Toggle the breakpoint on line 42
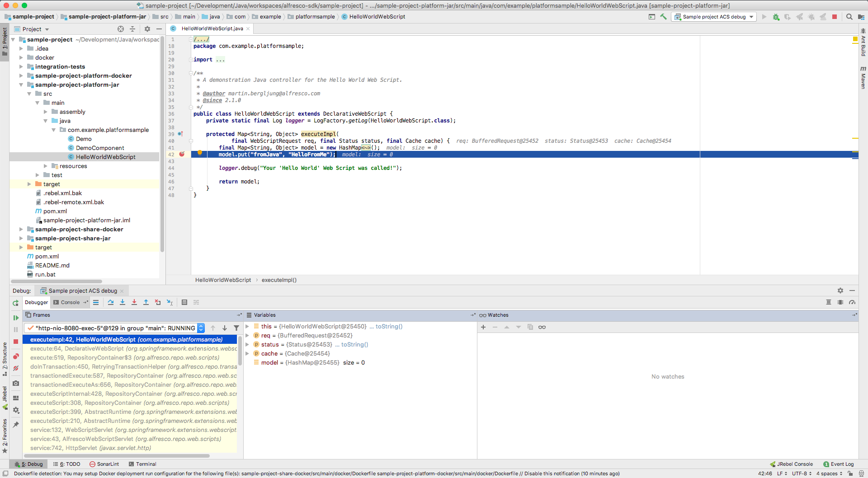 coord(182,154)
